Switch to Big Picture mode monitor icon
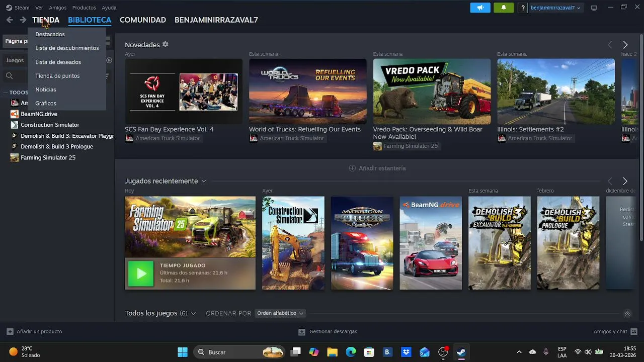Screen dimensions: 644x362 pos(594,8)
